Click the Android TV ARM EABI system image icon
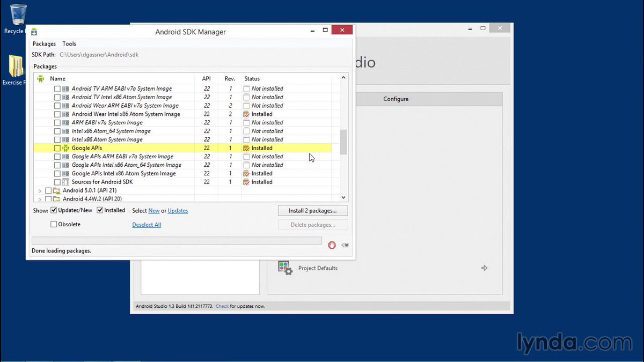 click(66, 88)
